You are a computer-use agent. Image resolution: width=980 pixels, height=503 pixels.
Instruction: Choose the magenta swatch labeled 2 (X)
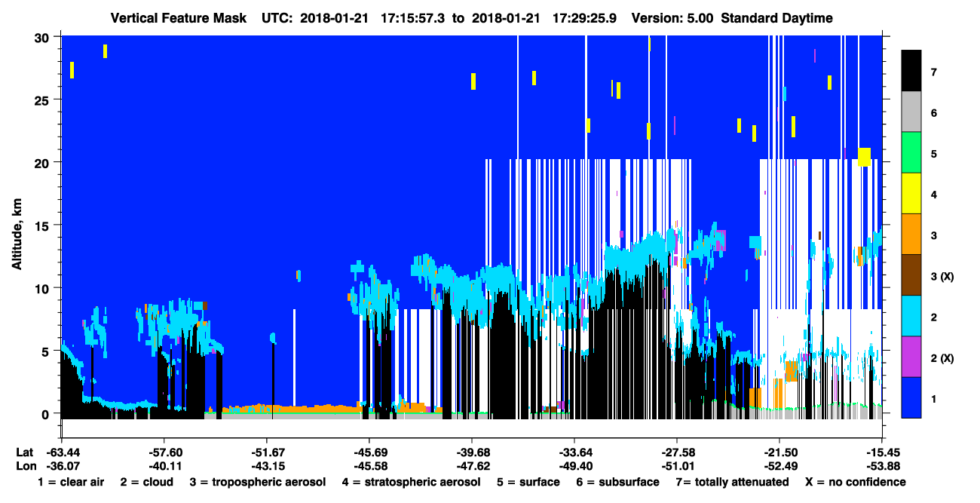point(911,357)
